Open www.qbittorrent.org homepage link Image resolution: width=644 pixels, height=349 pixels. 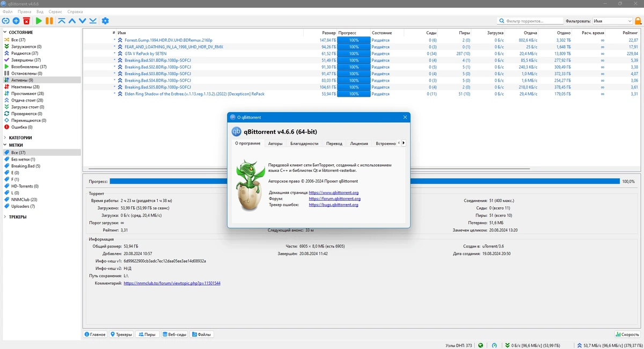coord(334,192)
